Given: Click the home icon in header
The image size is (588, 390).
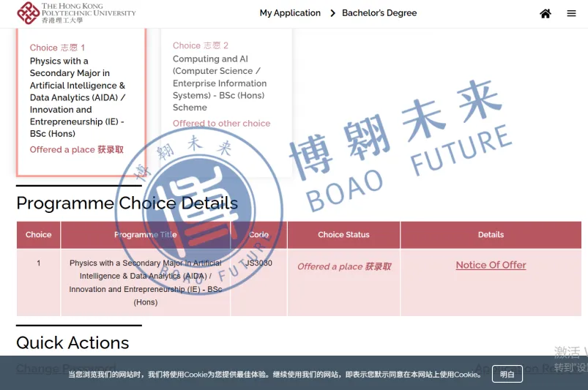Looking at the screenshot, I should (x=546, y=13).
